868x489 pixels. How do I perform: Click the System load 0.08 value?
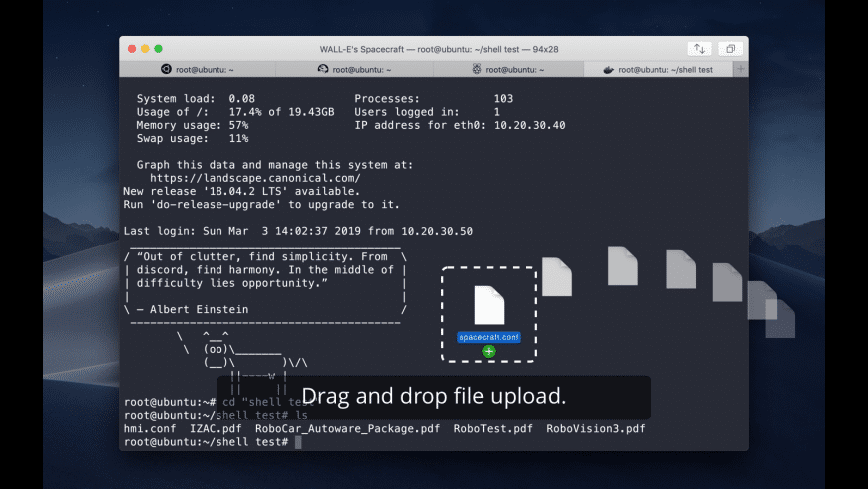[x=241, y=99]
